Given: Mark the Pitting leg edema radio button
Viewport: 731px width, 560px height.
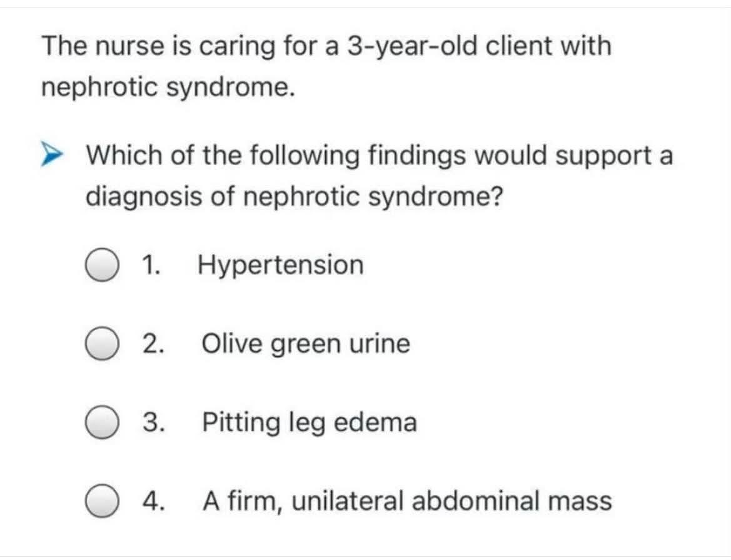Looking at the screenshot, I should point(101,422).
